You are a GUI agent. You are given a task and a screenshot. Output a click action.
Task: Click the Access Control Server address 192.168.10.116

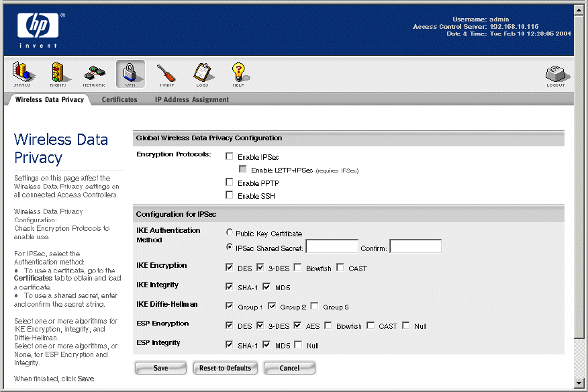point(514,27)
